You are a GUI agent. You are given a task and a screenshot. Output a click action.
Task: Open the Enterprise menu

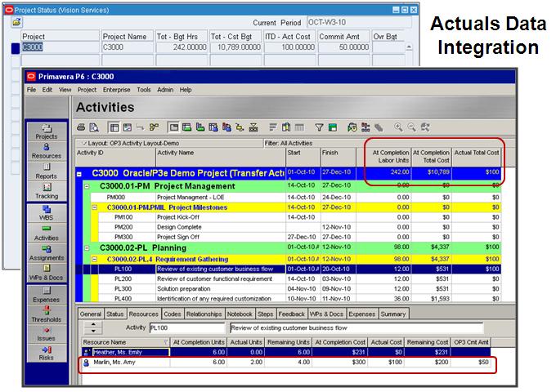(117, 90)
